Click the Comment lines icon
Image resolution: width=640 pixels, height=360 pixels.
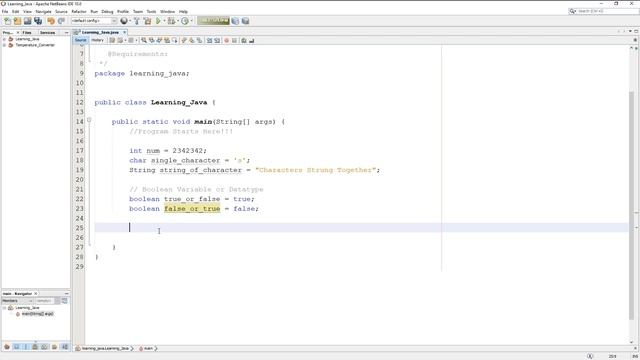[244, 40]
